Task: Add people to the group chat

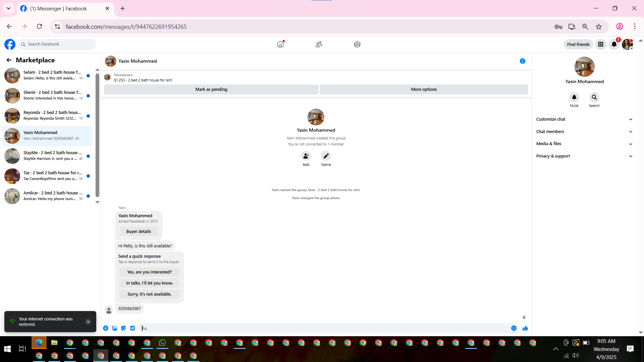Action: click(x=306, y=156)
